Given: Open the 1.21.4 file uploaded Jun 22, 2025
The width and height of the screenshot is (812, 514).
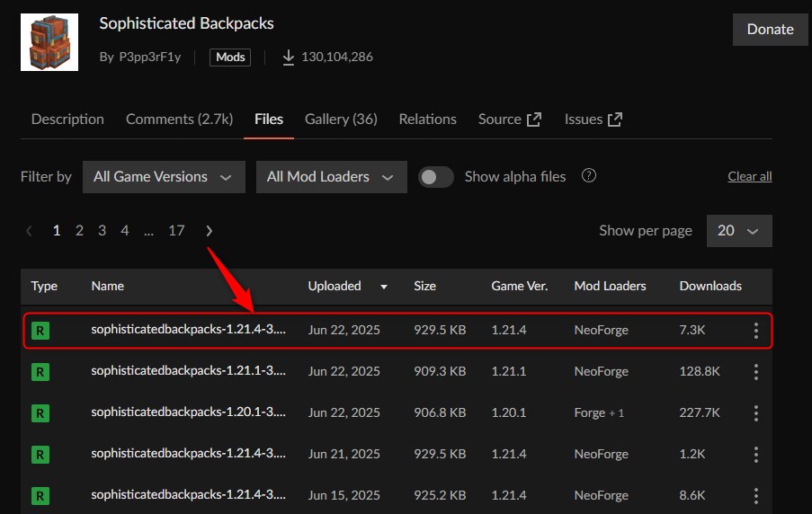Looking at the screenshot, I should click(189, 330).
